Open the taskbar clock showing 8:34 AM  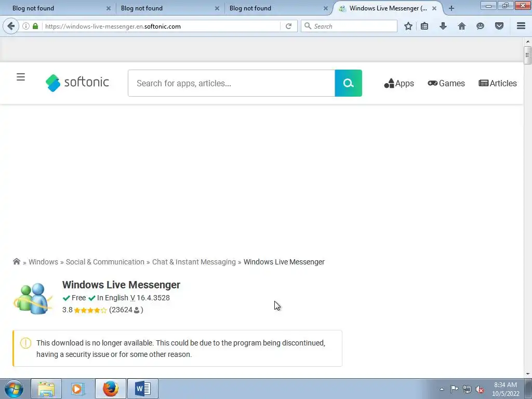(506, 389)
